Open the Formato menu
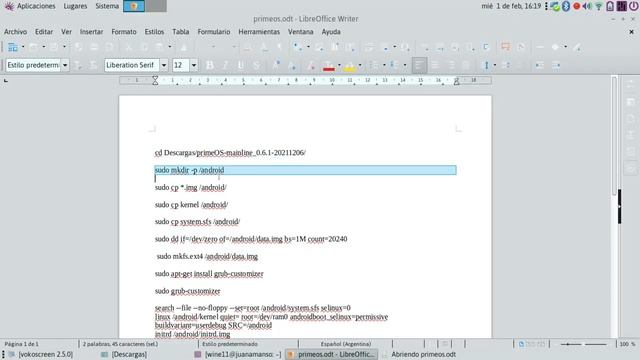Viewport: 640px width, 360px height. pos(124,31)
